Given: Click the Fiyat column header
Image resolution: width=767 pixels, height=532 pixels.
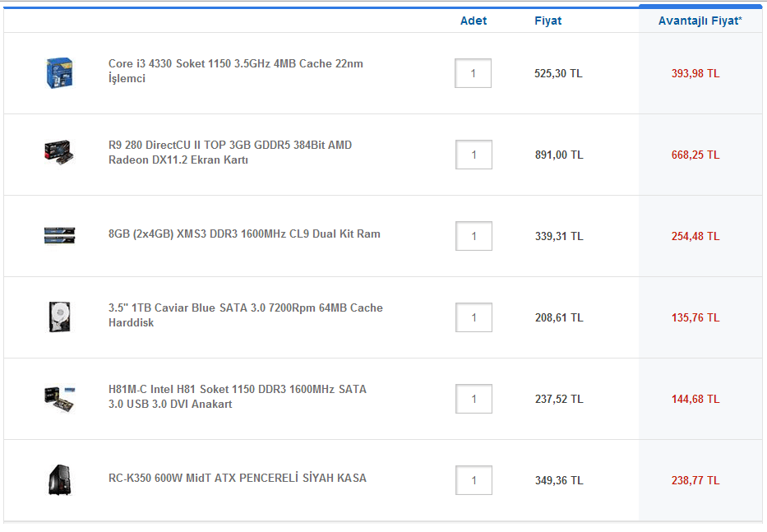Looking at the screenshot, I should [548, 21].
